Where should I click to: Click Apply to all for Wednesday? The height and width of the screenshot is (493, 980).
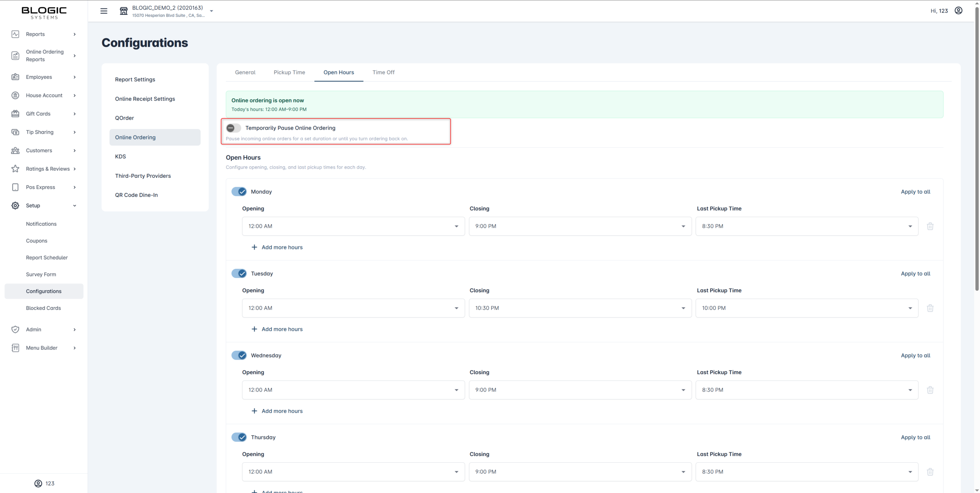point(915,355)
